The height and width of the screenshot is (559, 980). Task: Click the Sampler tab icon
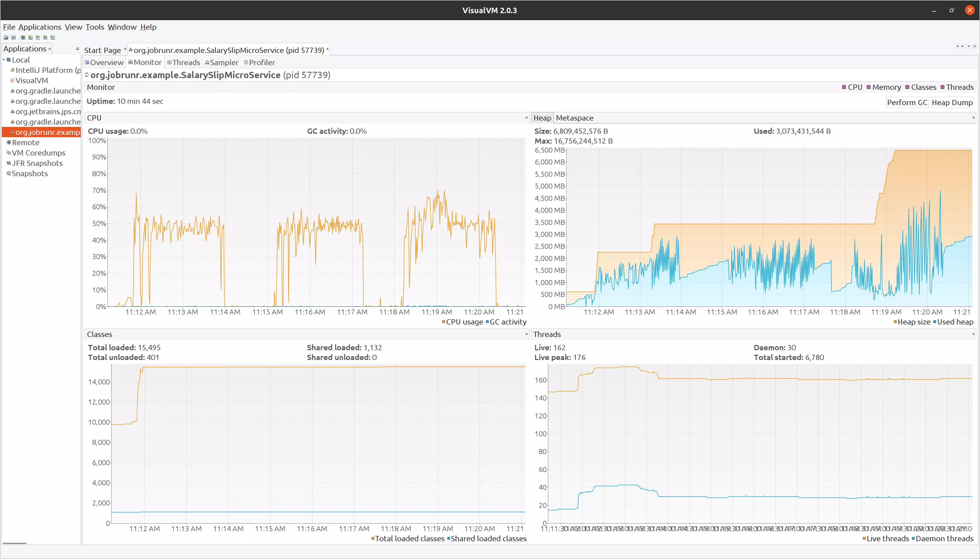207,62
